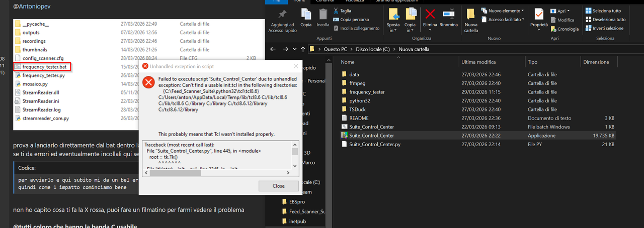Viewport: 644px width, 228px height.
Task: Click the Proprietà checkmark icon
Action: pyautogui.click(x=539, y=14)
